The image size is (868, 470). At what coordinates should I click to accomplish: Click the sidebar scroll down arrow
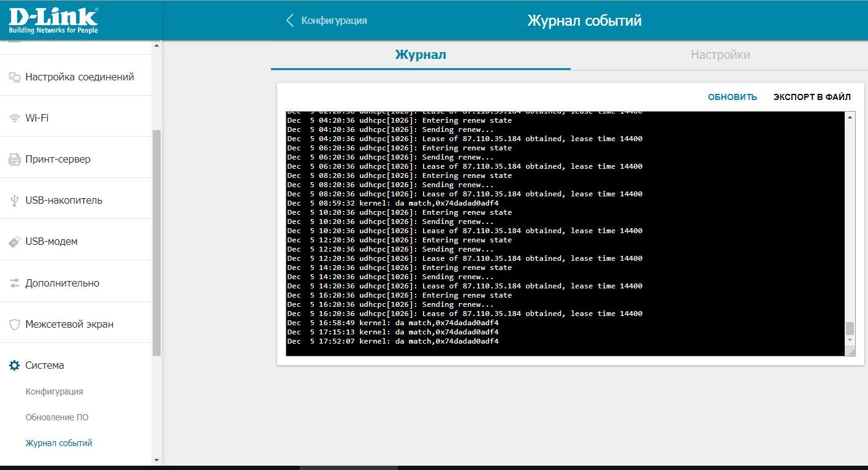click(x=156, y=460)
